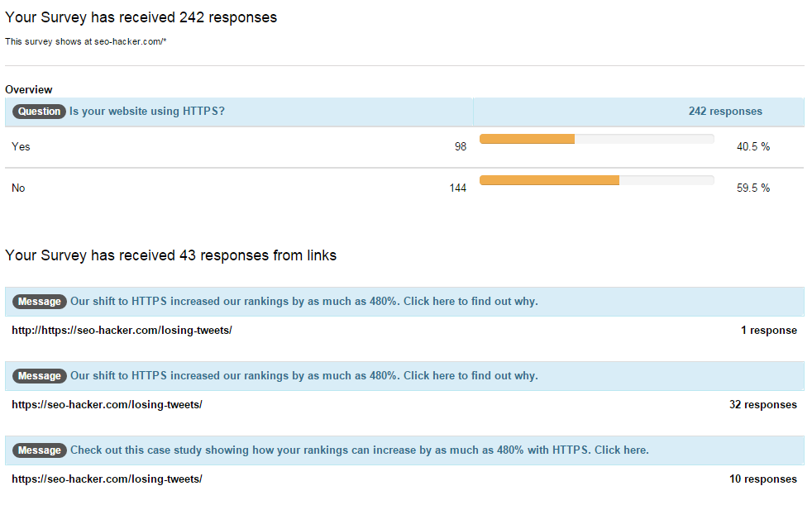This screenshot has width=812, height=505.
Task: Select the "Yes" answer row label
Action: (x=21, y=146)
